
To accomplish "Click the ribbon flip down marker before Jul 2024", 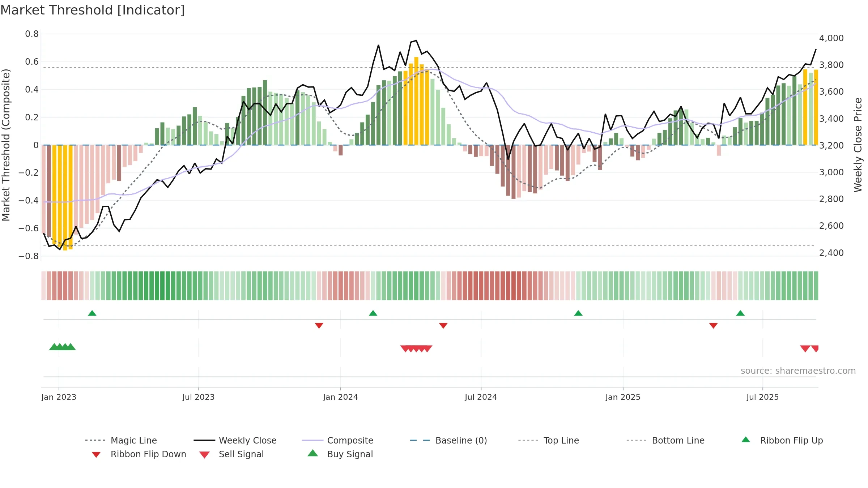I will pos(443,326).
